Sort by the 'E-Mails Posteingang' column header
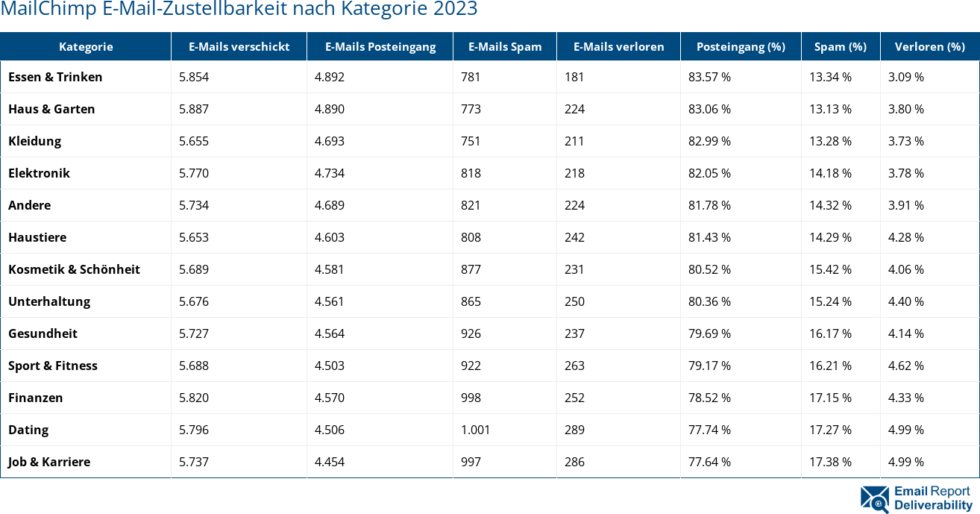The height and width of the screenshot is (514, 980). click(x=380, y=46)
